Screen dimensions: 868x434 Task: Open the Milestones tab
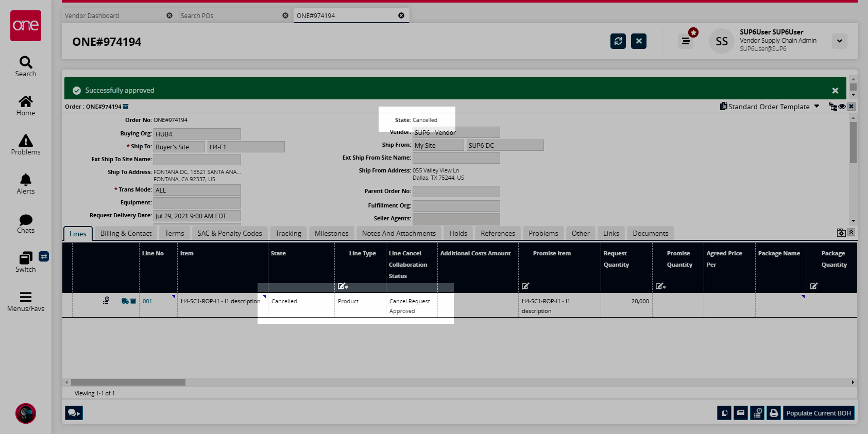pos(331,233)
